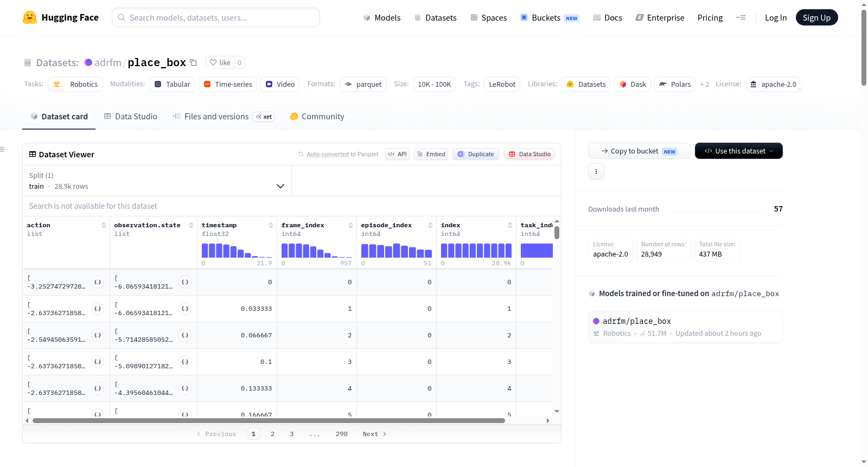Image resolution: width=868 pixels, height=467 pixels.
Task: Click the Duplicate button
Action: 476,154
